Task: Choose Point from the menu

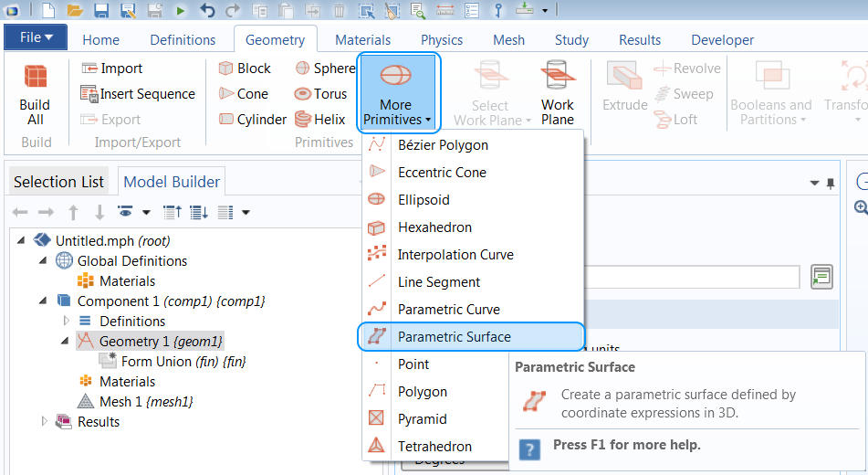Action: point(435,364)
